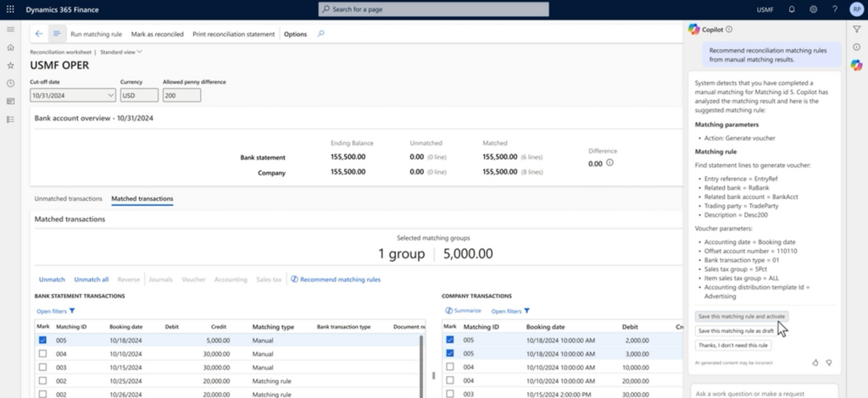Sort bank grid by Booking date header

tap(125, 327)
